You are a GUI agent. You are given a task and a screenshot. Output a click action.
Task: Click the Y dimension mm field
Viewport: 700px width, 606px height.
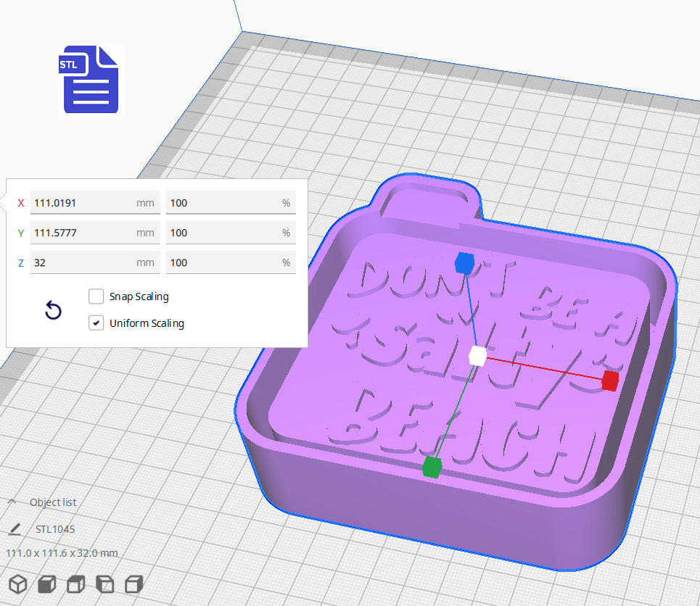click(x=94, y=233)
